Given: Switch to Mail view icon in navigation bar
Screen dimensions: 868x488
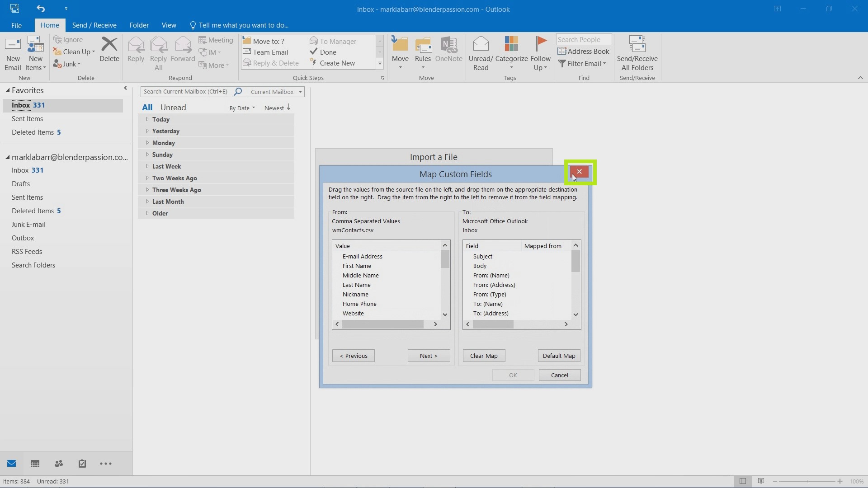Looking at the screenshot, I should 12,464.
